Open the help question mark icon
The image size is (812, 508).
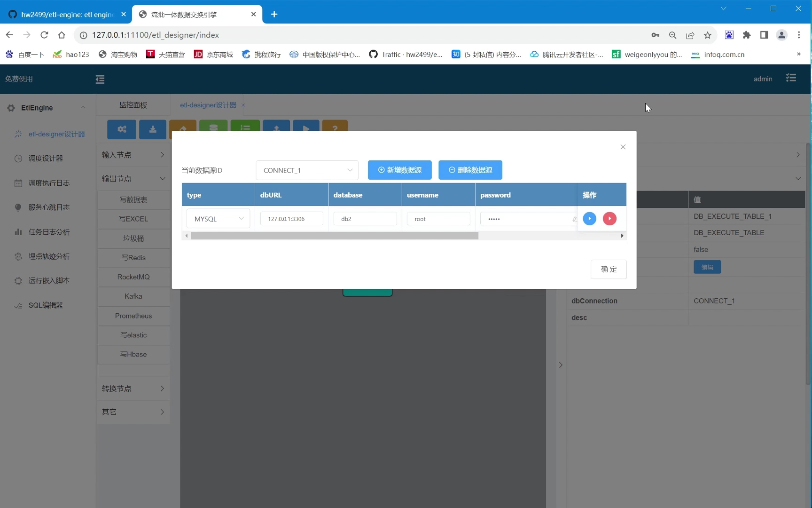pos(335,127)
